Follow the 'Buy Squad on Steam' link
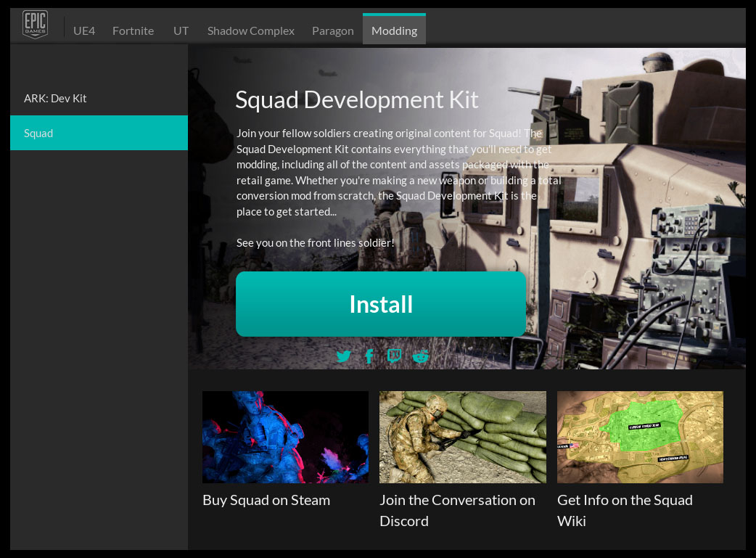Image resolution: width=756 pixels, height=558 pixels. (x=266, y=500)
